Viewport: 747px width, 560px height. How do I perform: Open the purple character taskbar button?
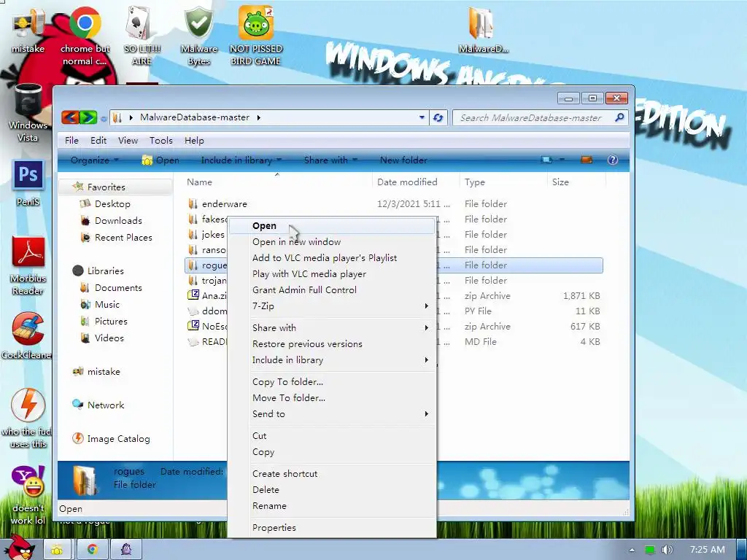(x=126, y=550)
